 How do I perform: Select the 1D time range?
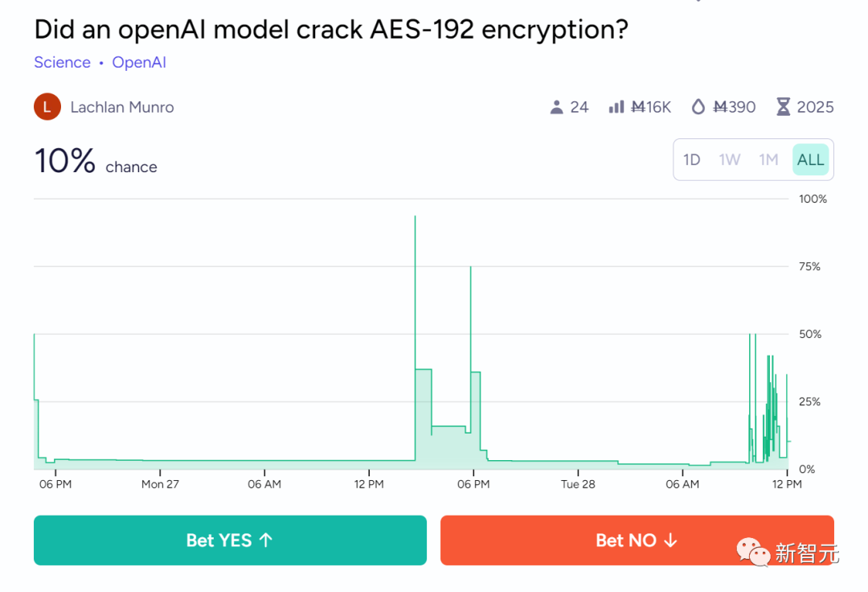coord(691,159)
